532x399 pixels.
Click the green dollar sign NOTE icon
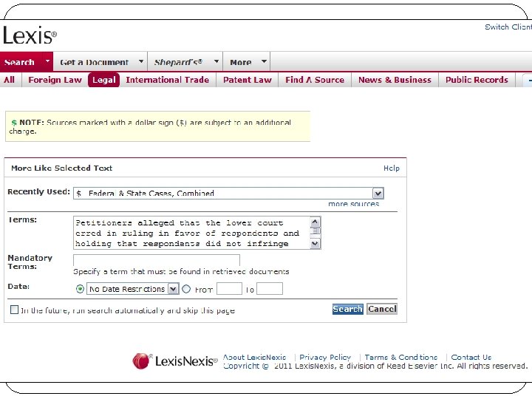[14, 123]
